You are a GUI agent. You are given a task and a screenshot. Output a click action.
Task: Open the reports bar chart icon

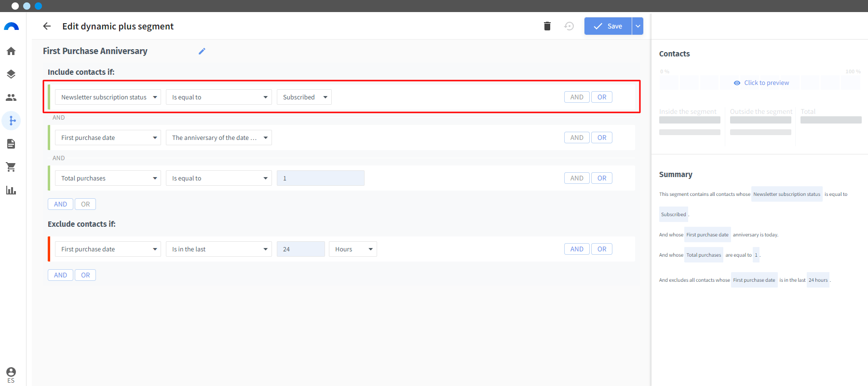[11, 190]
